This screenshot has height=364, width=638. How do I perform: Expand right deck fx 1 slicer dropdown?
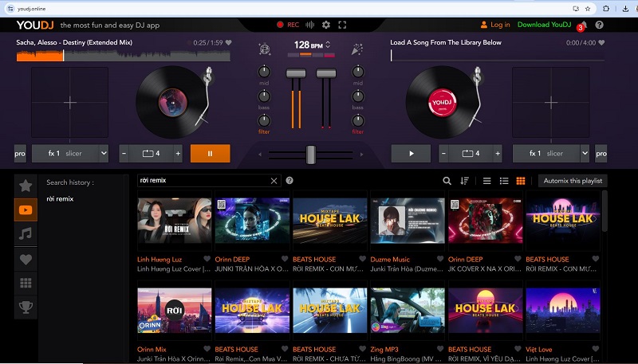coord(585,154)
